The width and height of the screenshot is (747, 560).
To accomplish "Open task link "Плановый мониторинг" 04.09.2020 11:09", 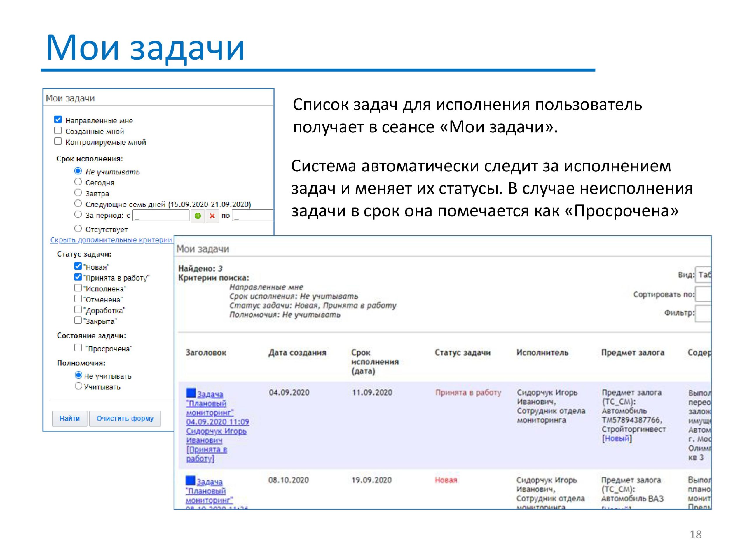I will pyautogui.click(x=217, y=426).
